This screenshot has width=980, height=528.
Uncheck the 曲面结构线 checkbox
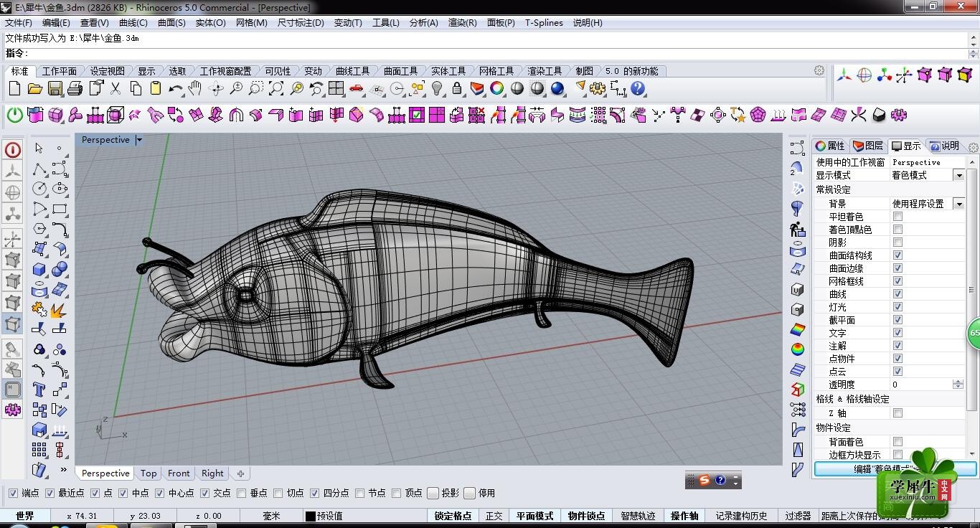pos(897,255)
